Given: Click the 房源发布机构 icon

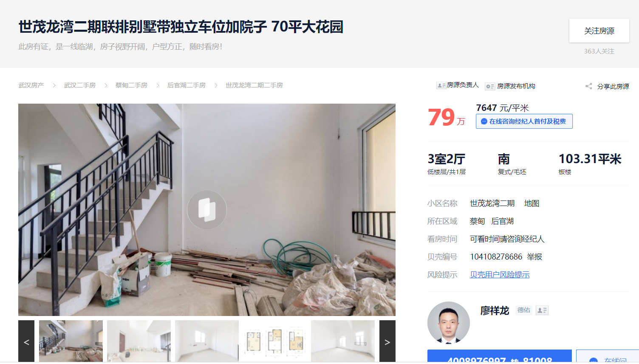Looking at the screenshot, I should pyautogui.click(x=490, y=86).
